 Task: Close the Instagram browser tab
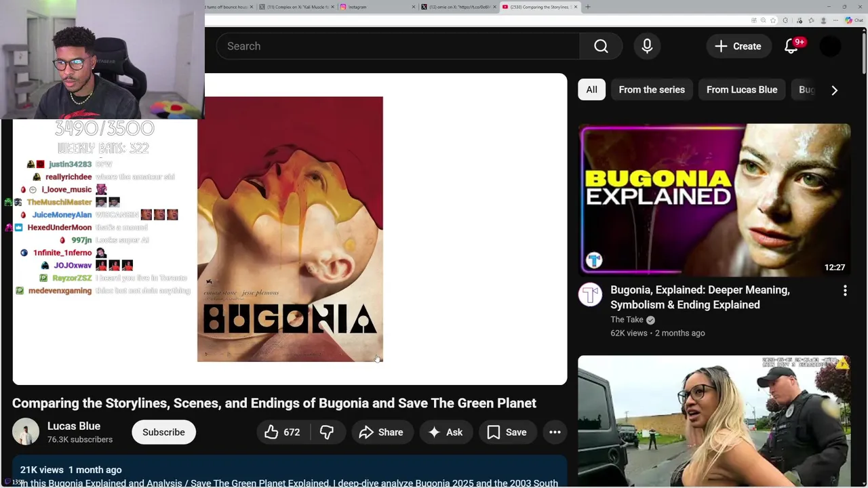(x=413, y=7)
